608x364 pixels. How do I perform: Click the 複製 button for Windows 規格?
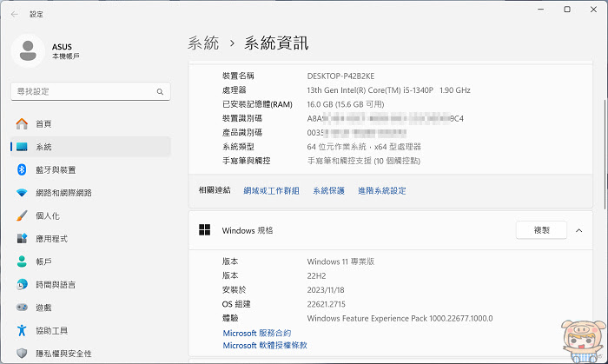[541, 230]
